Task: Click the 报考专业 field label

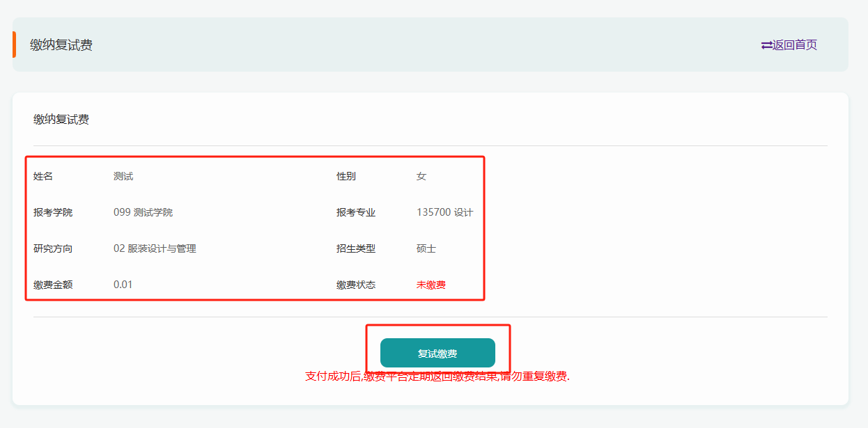Action: point(356,212)
